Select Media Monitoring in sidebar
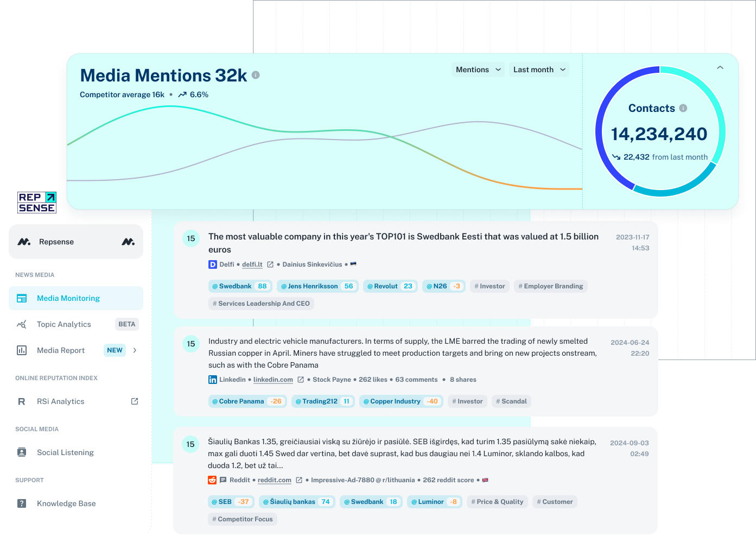756x536 pixels. (76, 298)
